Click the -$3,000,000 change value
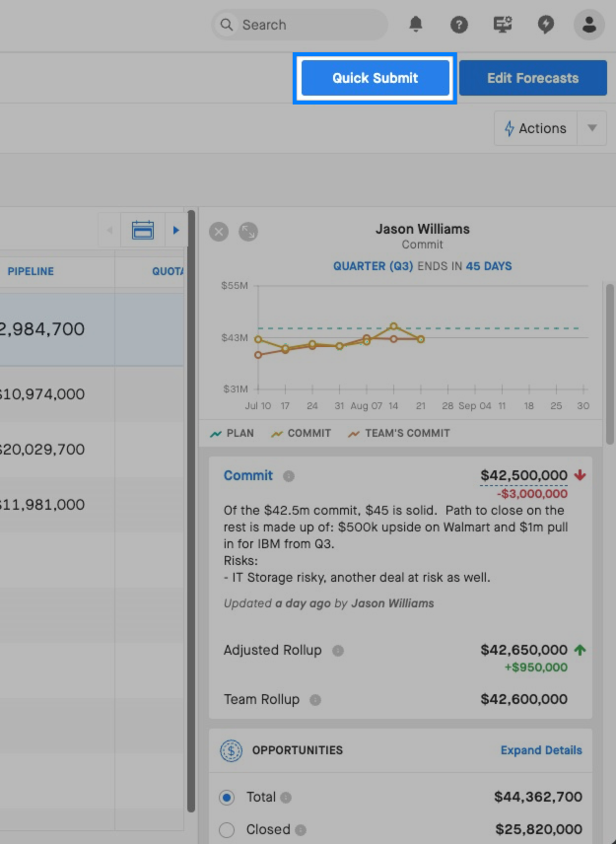616x844 pixels. coord(531,494)
